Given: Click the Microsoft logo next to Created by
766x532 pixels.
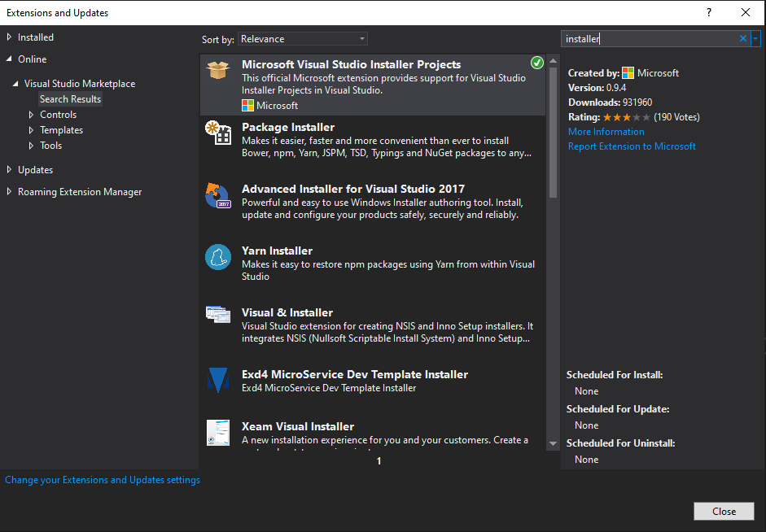Looking at the screenshot, I should (628, 73).
